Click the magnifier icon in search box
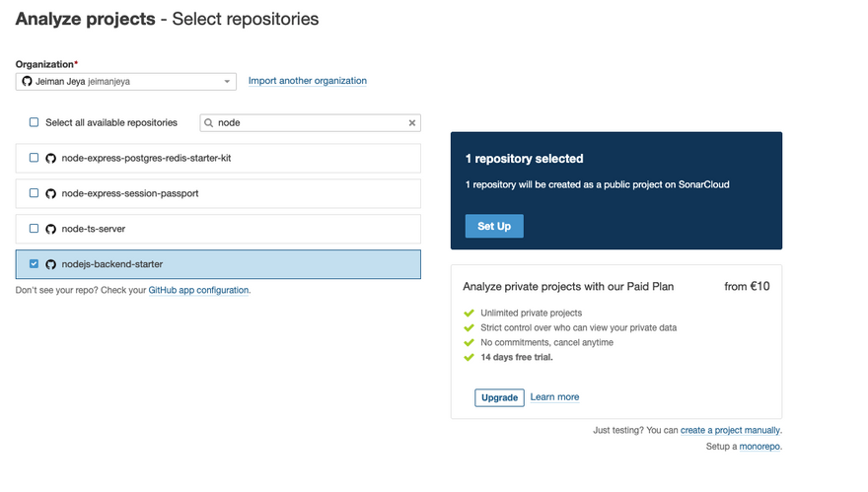868x492 pixels. (209, 123)
